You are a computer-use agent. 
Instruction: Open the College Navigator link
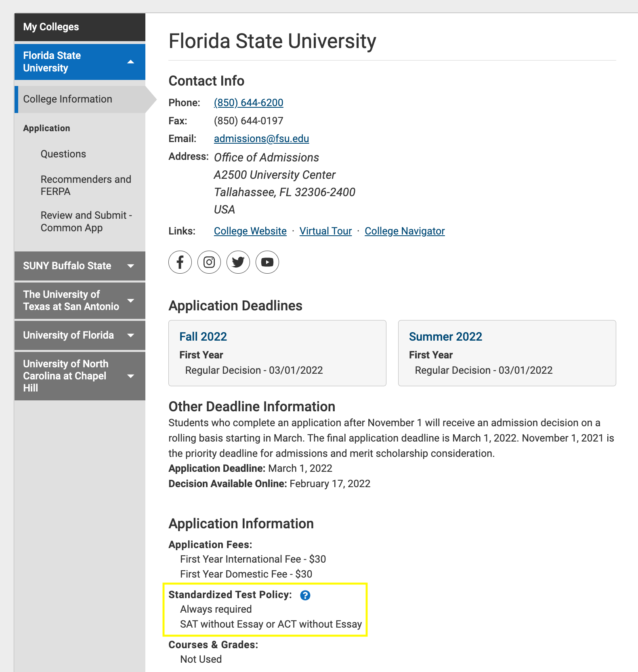coord(404,231)
